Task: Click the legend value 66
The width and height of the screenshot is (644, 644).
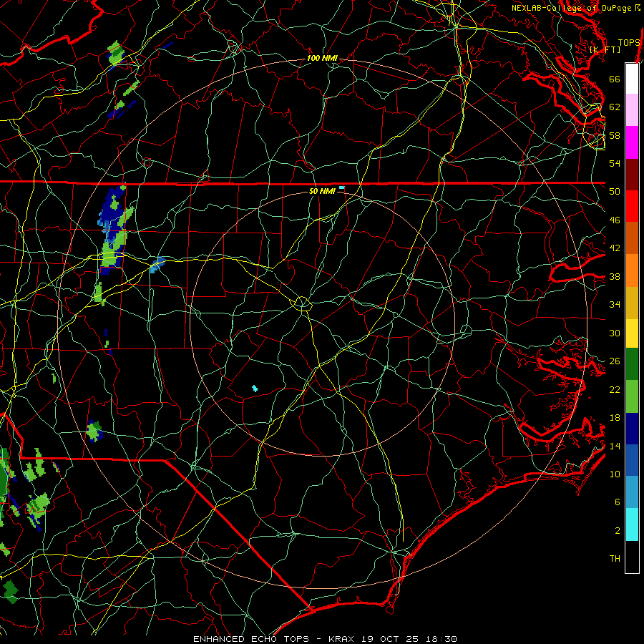Action: point(615,79)
